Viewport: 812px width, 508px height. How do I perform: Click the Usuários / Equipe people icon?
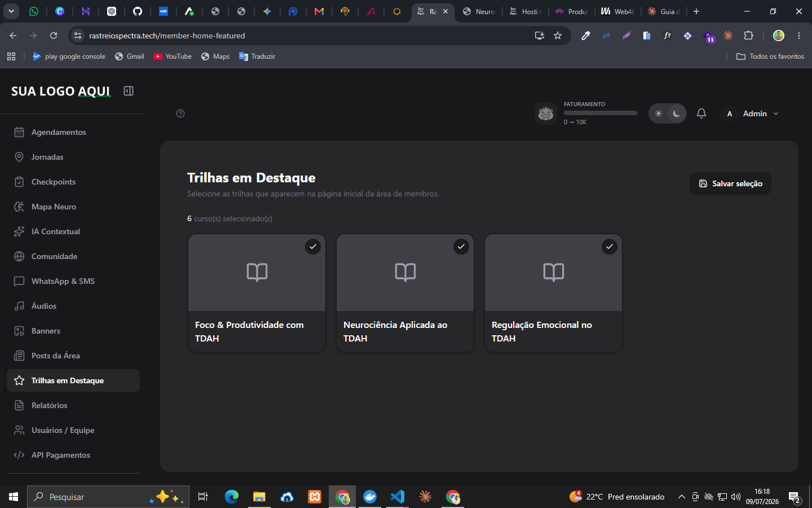coord(19,430)
